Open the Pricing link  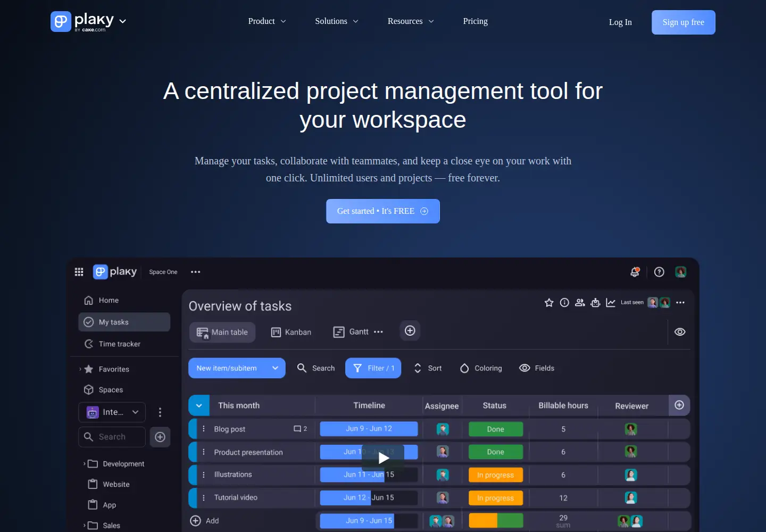click(x=475, y=21)
